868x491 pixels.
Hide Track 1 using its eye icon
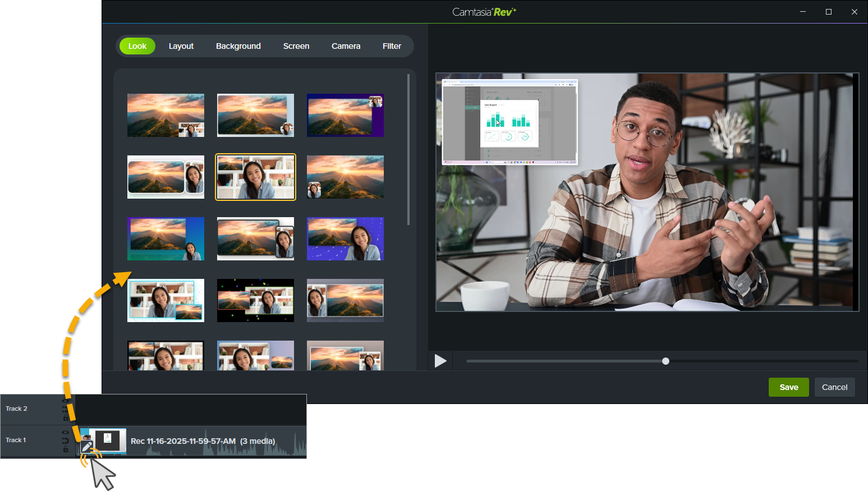coord(65,432)
